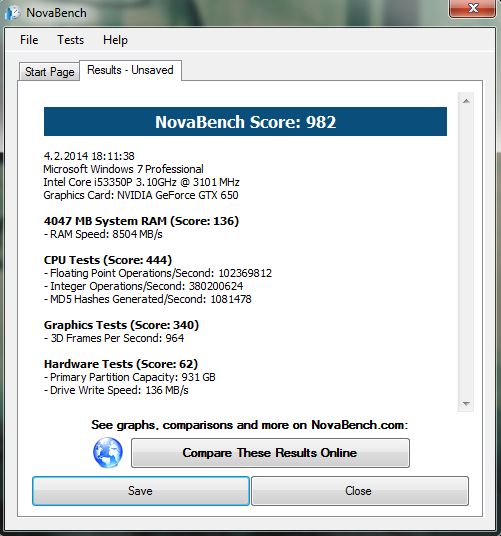The height and width of the screenshot is (536, 501).
Task: Click Graphics Card: NVIDIA GeForce GTX 650
Action: (x=141, y=195)
